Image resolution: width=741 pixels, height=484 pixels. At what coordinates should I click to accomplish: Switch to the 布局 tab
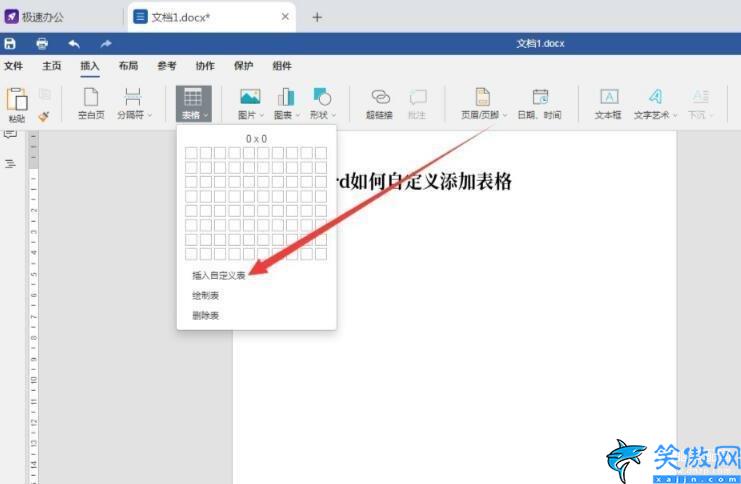[129, 66]
